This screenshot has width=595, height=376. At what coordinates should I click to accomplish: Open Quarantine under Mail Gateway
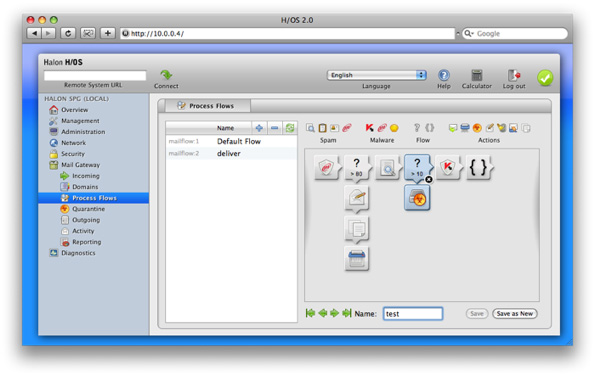click(x=88, y=209)
